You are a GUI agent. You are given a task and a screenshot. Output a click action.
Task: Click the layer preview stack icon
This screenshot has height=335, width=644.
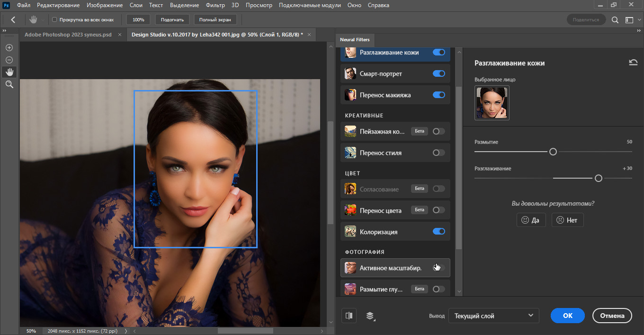click(370, 316)
